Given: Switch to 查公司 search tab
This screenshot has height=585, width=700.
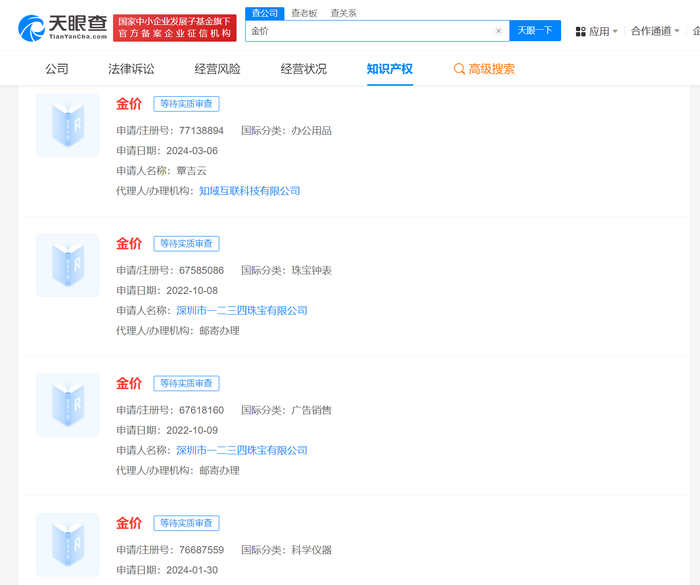Looking at the screenshot, I should [x=264, y=13].
